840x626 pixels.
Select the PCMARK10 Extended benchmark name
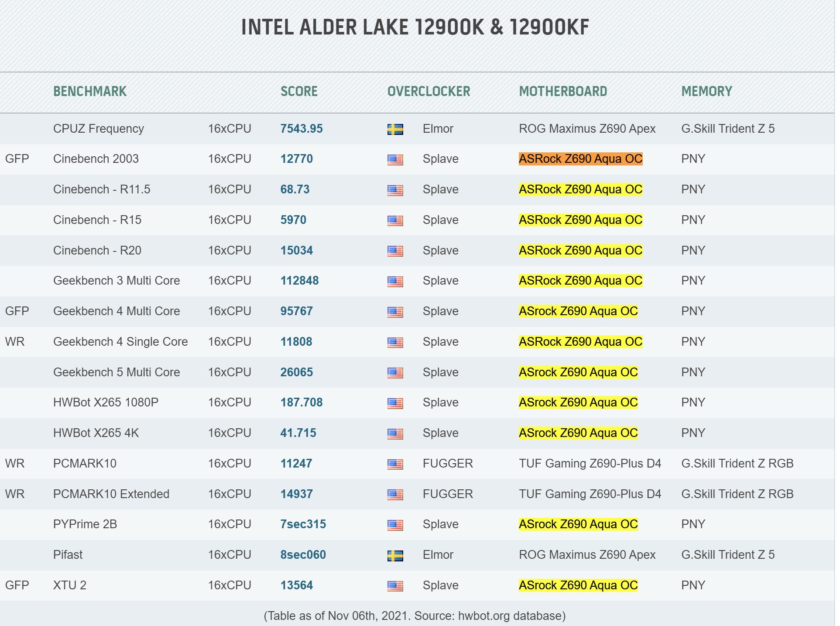pyautogui.click(x=111, y=494)
